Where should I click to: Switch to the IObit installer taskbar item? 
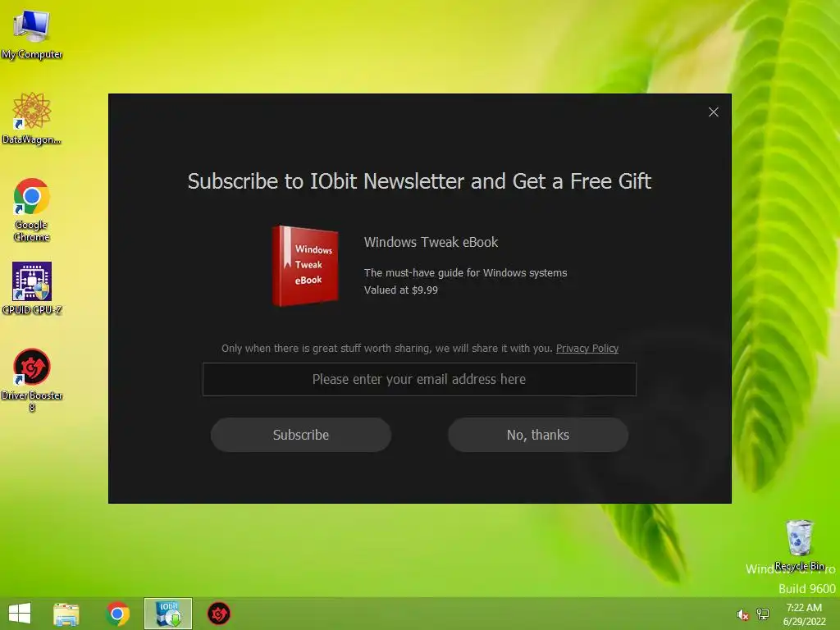pyautogui.click(x=168, y=614)
